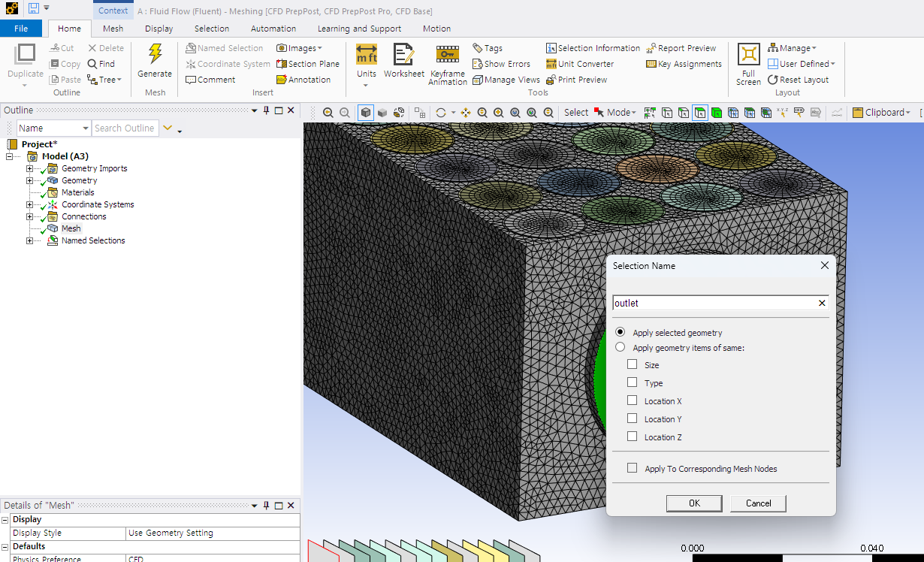Click the Generate mesh lightning icon

pyautogui.click(x=155, y=54)
